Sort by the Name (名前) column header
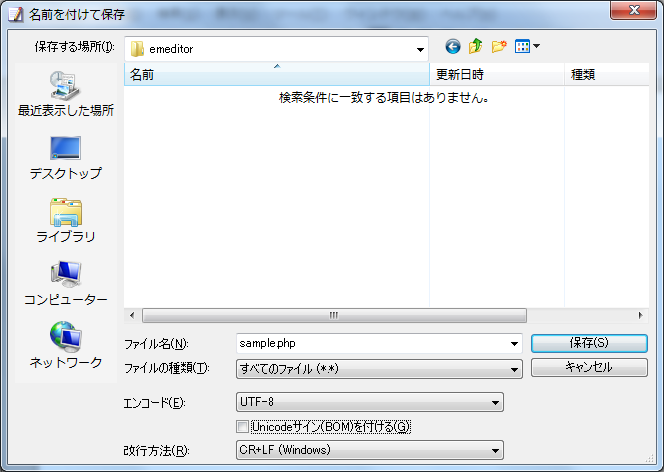 pyautogui.click(x=276, y=75)
